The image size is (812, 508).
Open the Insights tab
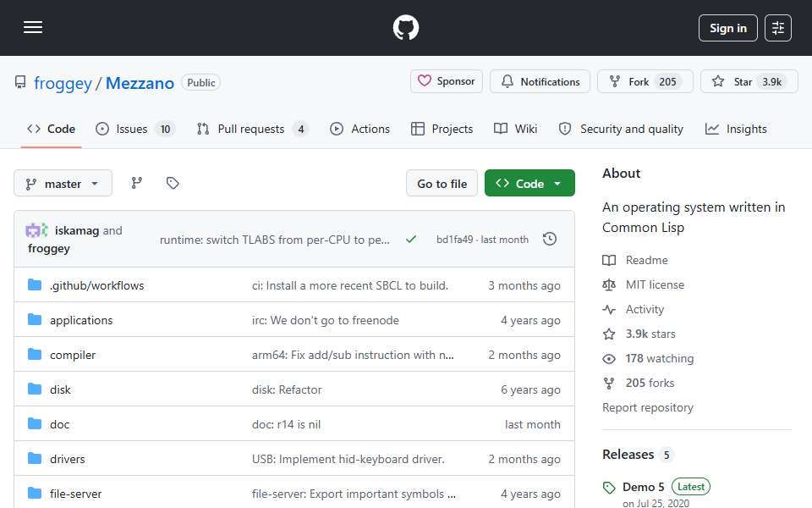(736, 129)
